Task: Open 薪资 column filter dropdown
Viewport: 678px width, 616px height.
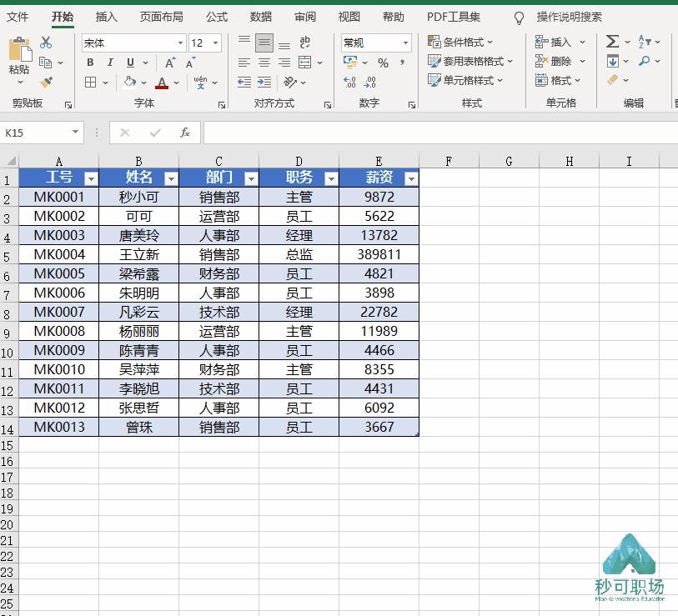Action: 412,178
